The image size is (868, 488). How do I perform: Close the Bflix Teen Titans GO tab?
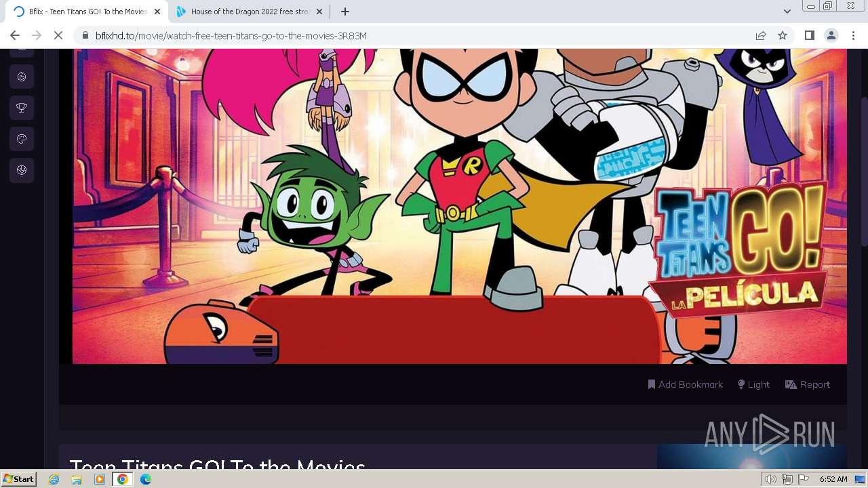tap(157, 12)
